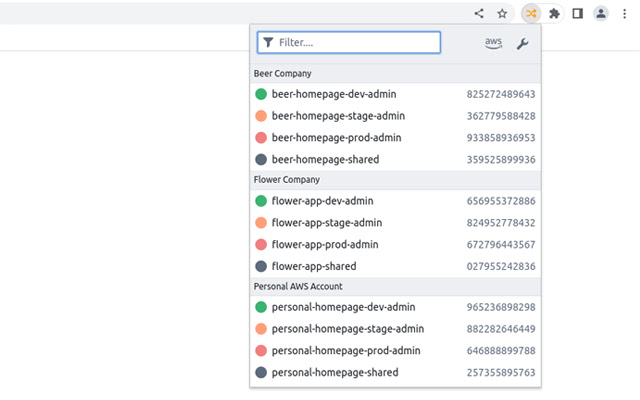Open the AWS role switcher extension icon
Screen dimensions: 640x400
(531, 13)
